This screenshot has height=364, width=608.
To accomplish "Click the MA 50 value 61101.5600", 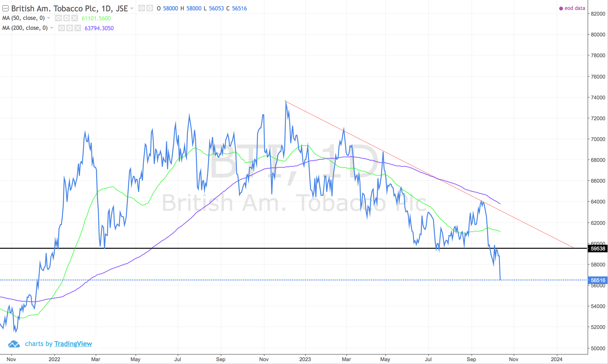I will pyautogui.click(x=96, y=18).
